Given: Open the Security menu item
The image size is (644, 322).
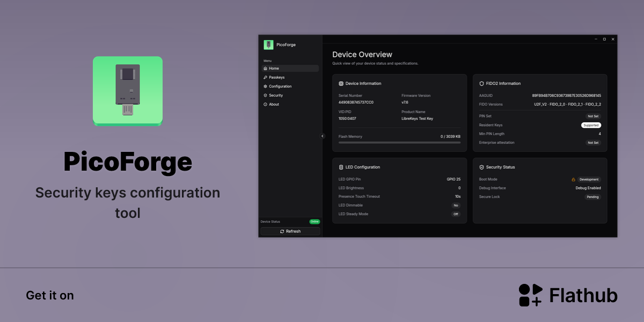Looking at the screenshot, I should [290, 96].
